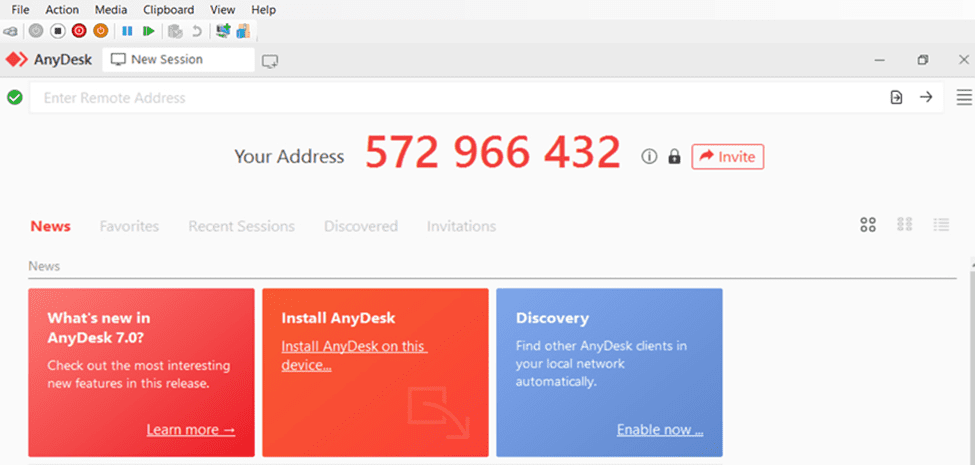Click the last blue-orange icon in the VM toolbar
Image resolution: width=975 pixels, height=465 pixels.
[x=243, y=30]
